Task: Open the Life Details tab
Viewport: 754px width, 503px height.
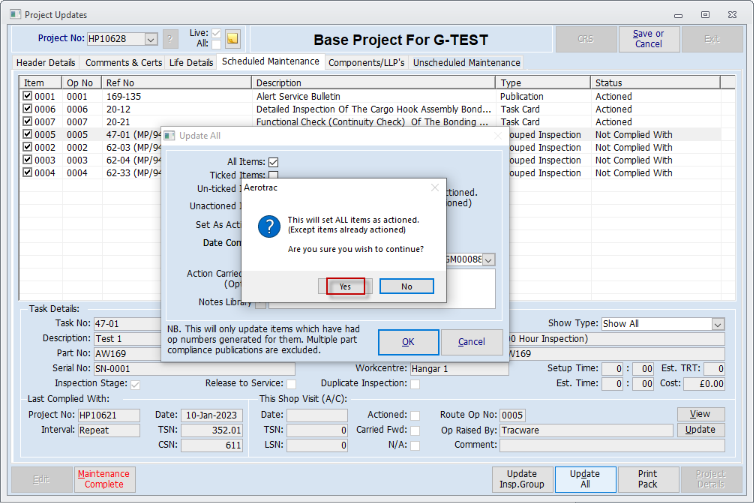Action: coord(191,63)
